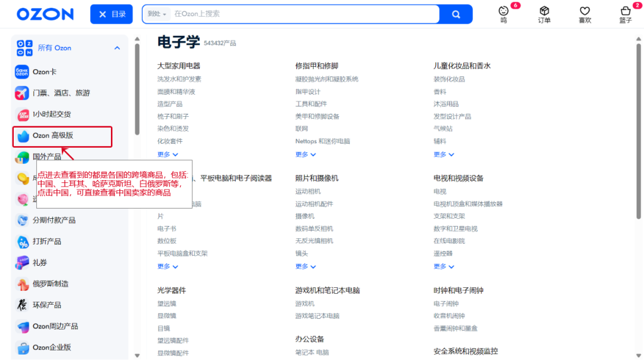Expand 更多 under 修指甲和修脚
644x360 pixels.
click(x=305, y=155)
